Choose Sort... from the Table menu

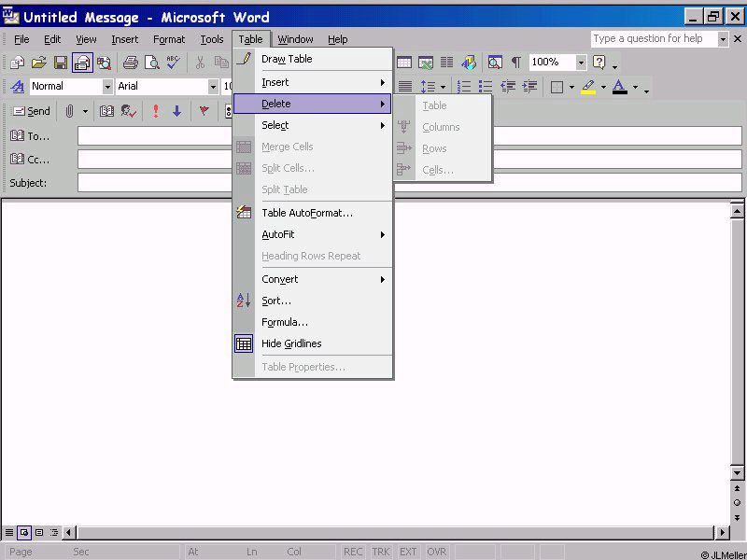coord(313,301)
